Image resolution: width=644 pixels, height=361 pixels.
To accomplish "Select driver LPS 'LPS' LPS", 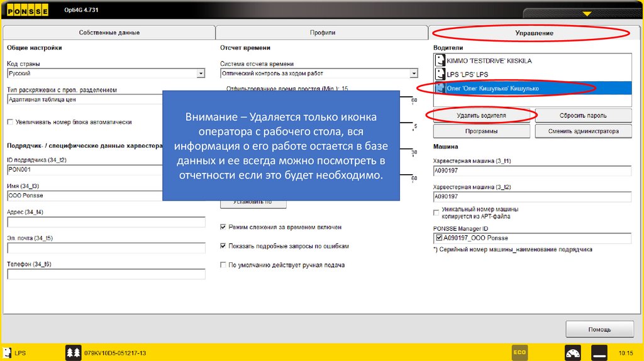I will point(533,74).
